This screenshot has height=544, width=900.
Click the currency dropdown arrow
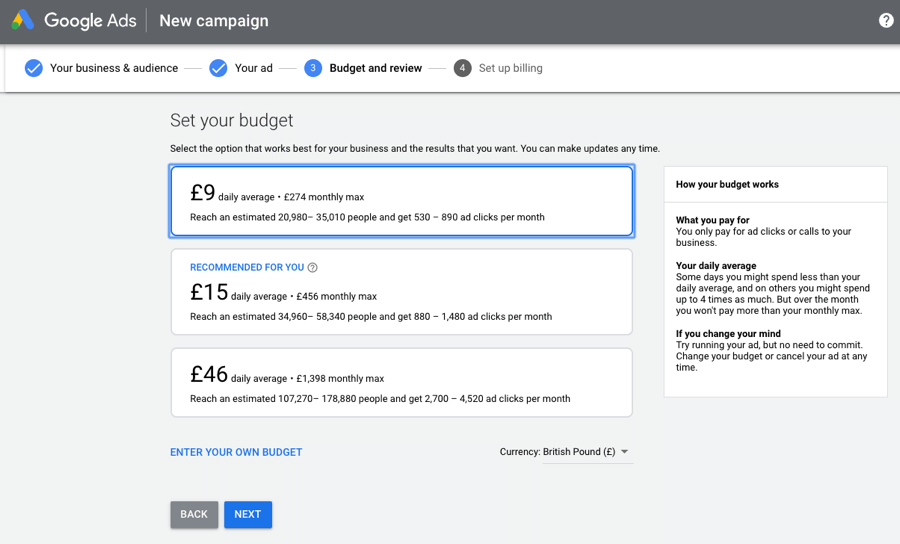point(624,452)
